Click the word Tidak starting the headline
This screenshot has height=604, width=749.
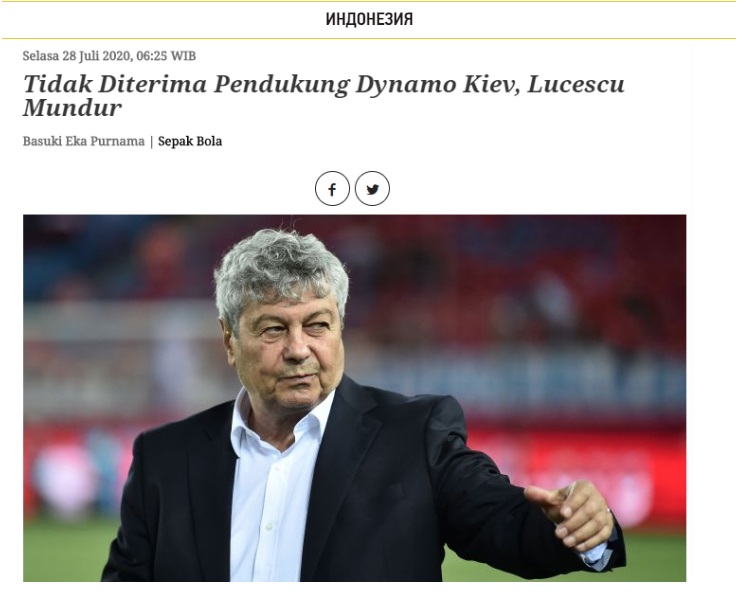(58, 84)
